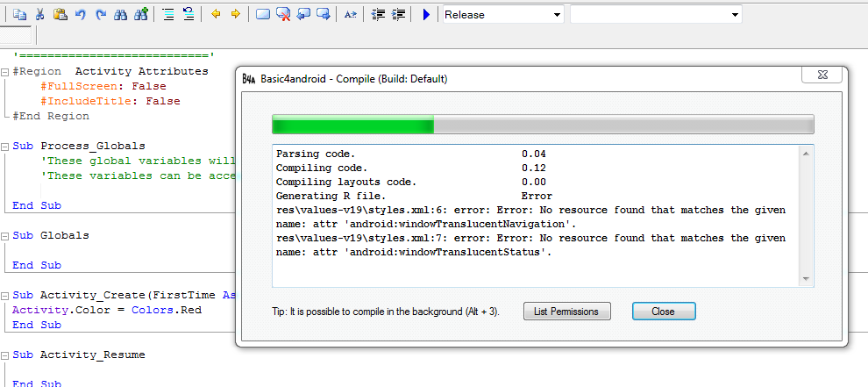This screenshot has height=387, width=868.
Task: Click the List Permissions button
Action: [x=566, y=312]
